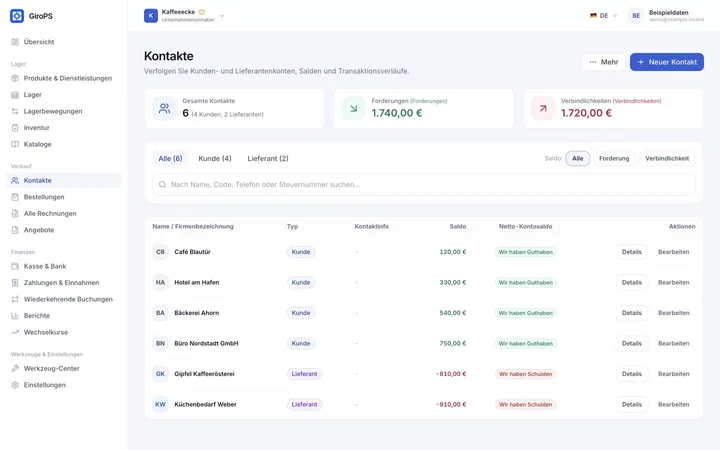Click Bearbeiten for Küchenbedarf Weber
Viewport: 720px width, 450px height.
point(674,405)
